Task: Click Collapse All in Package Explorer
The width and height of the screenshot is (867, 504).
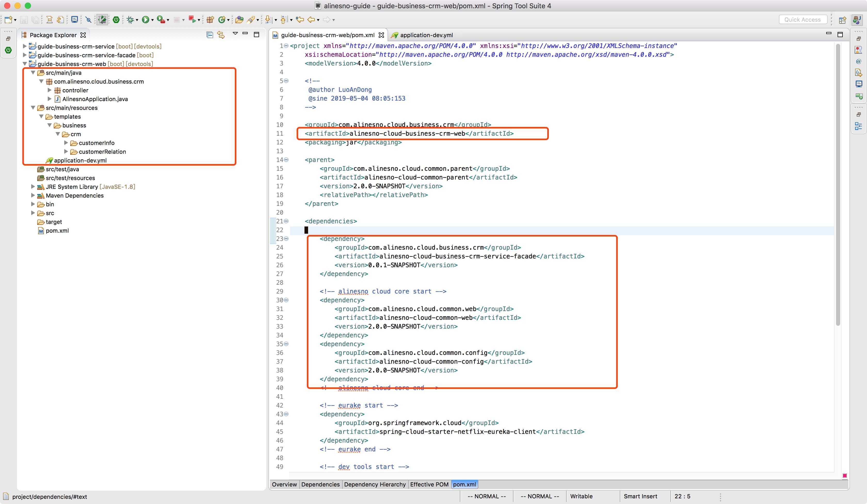Action: click(210, 35)
